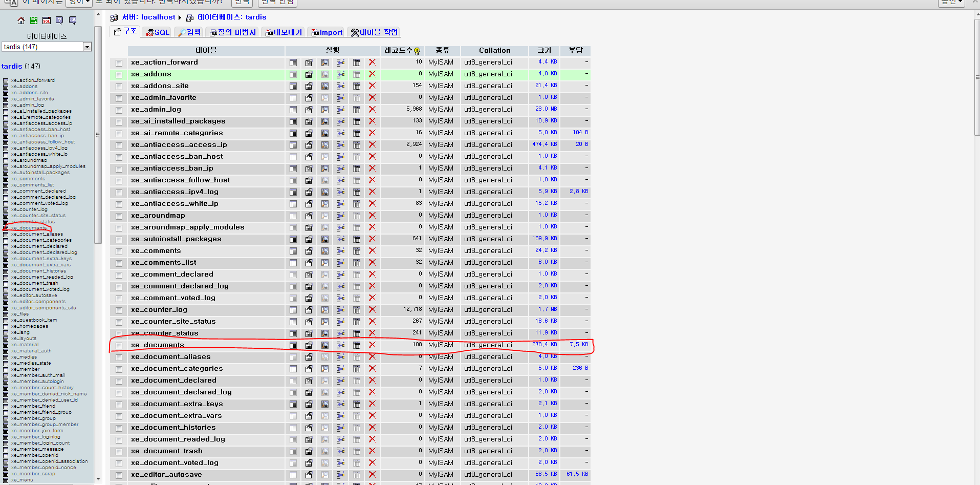
Task: Drop the xe_admin_log table with red X
Action: coord(372,110)
